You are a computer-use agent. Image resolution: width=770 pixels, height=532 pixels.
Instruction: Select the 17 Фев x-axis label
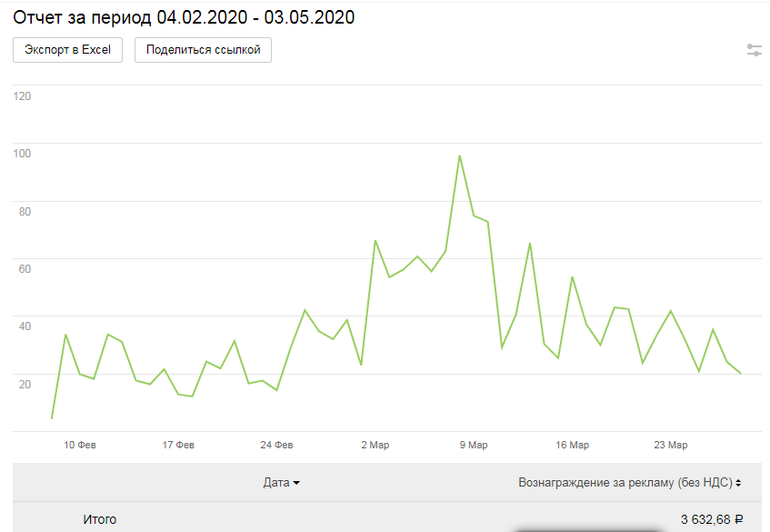(178, 446)
